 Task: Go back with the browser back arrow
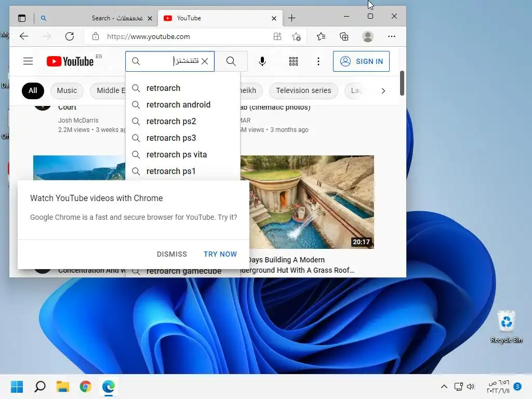[x=24, y=36]
